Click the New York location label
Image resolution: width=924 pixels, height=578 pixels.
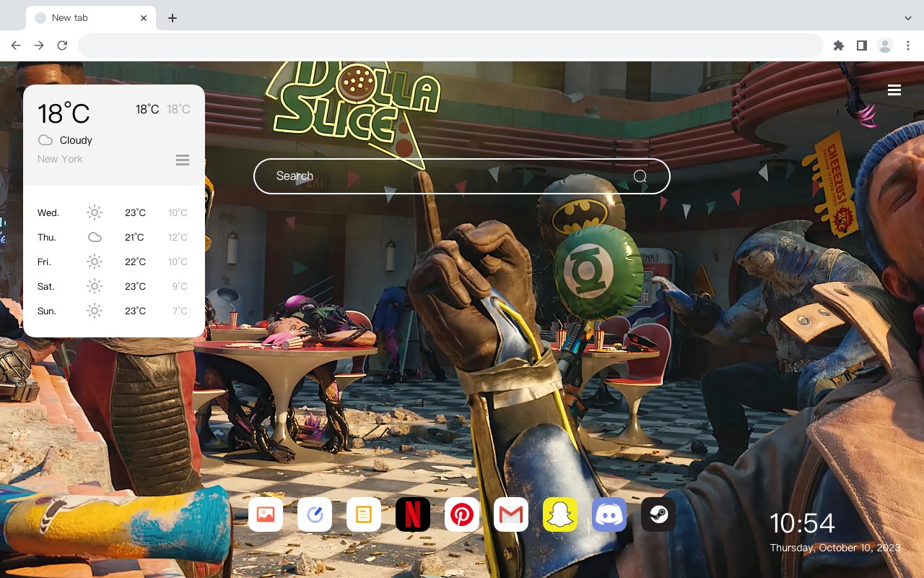[60, 159]
